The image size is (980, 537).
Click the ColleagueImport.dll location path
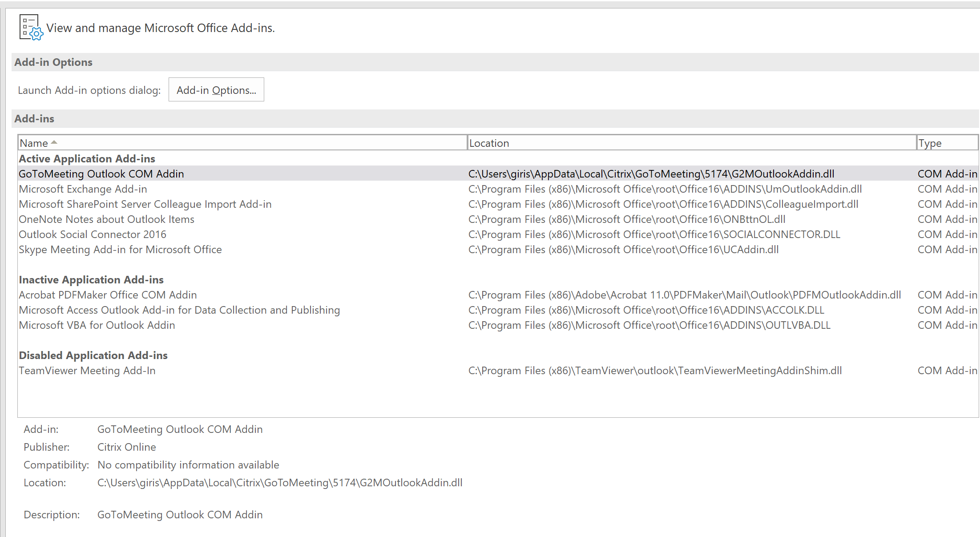(663, 204)
